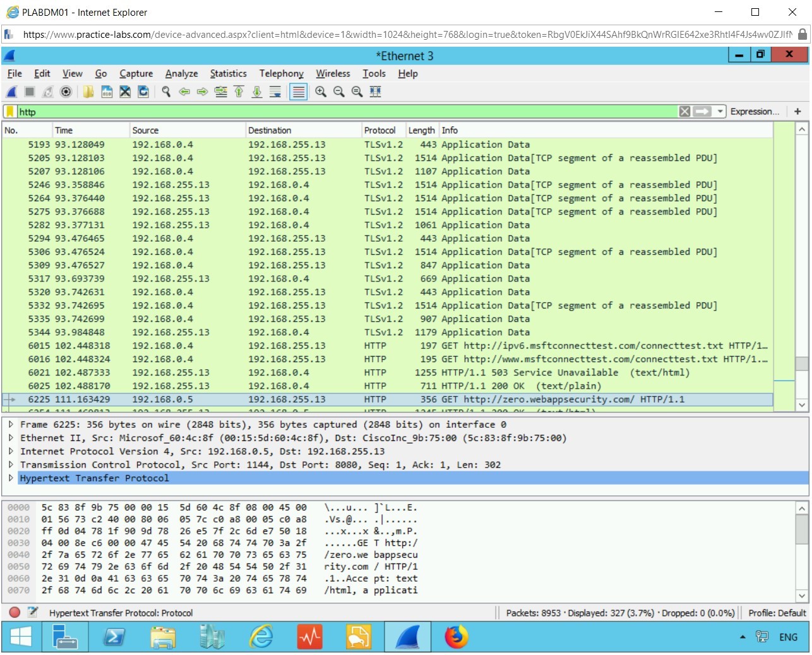Click the hex pane scrollbar thumb
Image resolution: width=812 pixels, height=655 pixels.
801,529
